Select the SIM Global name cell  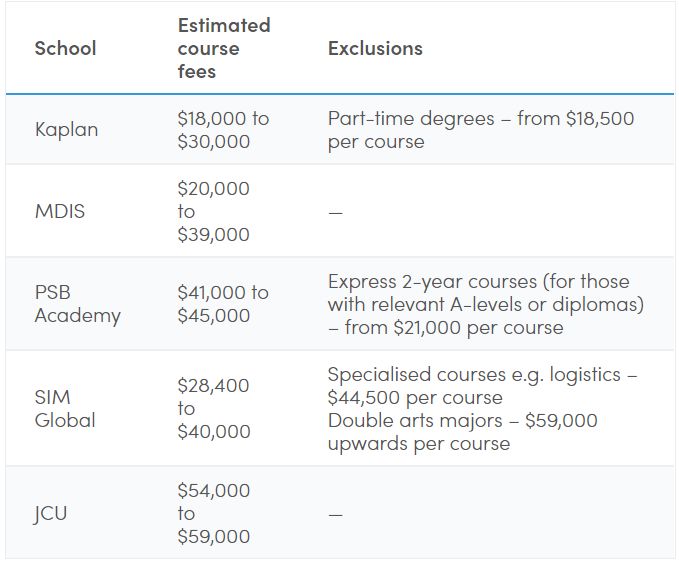[x=65, y=409]
